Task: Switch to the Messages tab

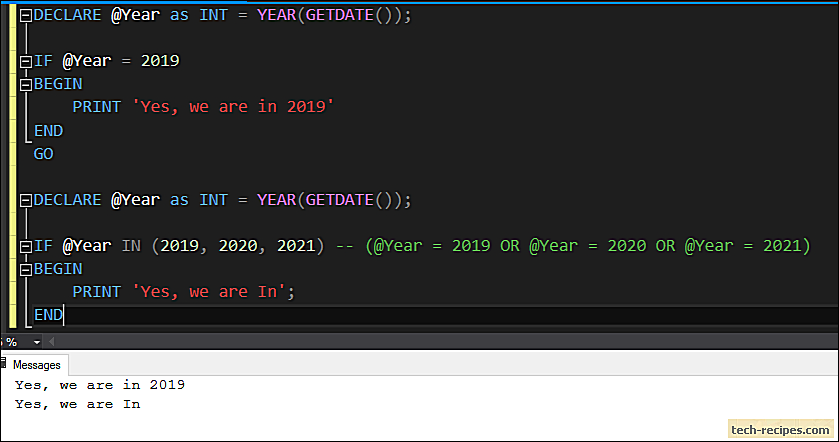Action: (36, 365)
